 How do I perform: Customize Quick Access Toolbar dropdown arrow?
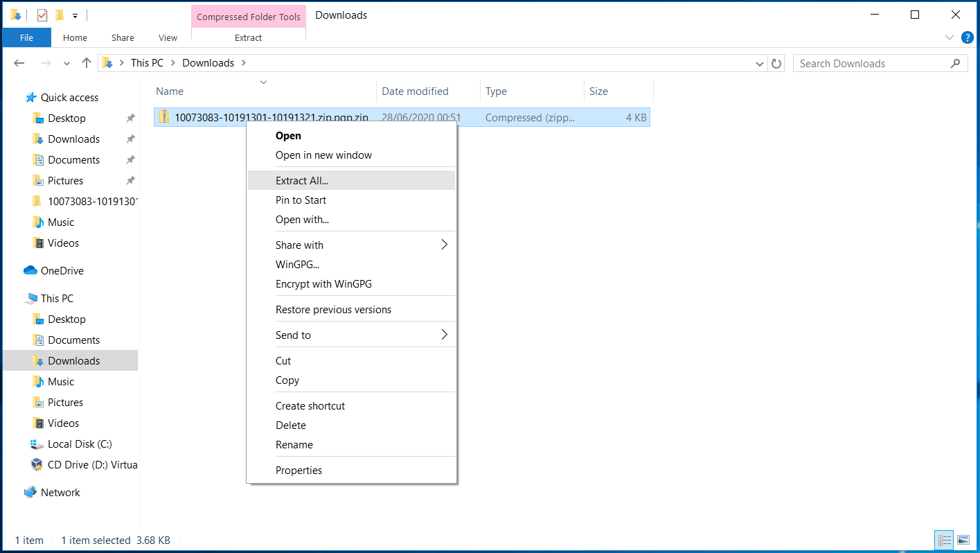click(75, 15)
